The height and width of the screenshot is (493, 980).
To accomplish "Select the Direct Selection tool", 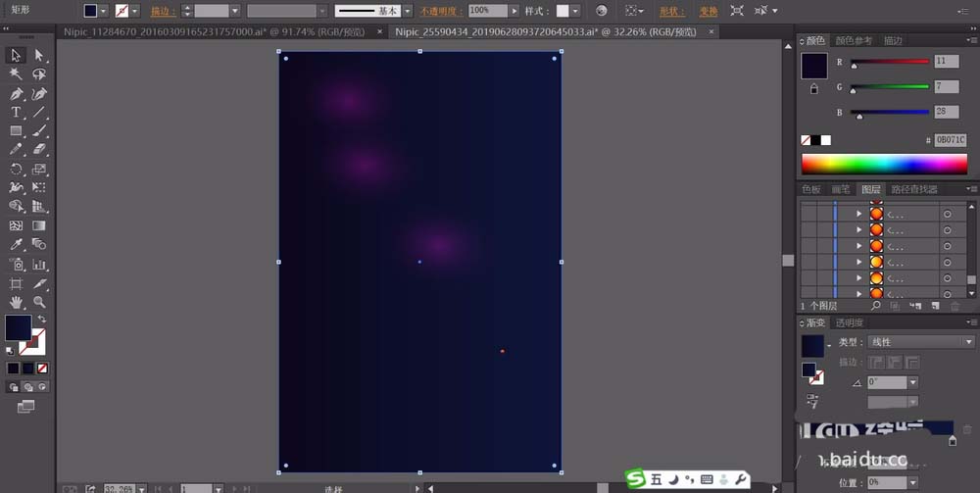I will [39, 56].
